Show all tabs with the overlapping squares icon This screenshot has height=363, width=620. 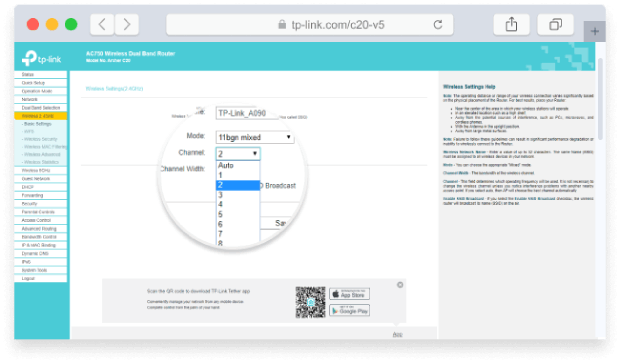(x=555, y=25)
